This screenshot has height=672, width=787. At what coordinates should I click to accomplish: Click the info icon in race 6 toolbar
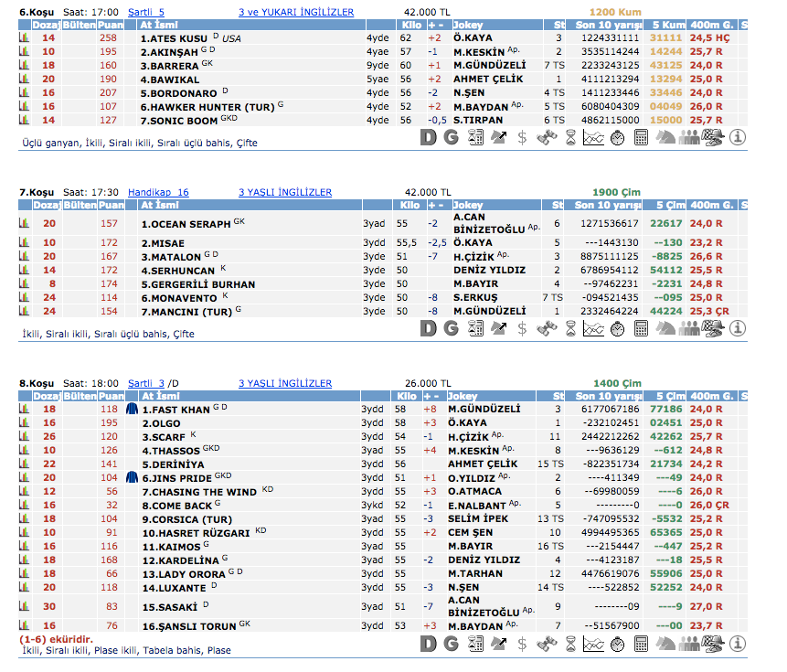pyautogui.click(x=738, y=137)
